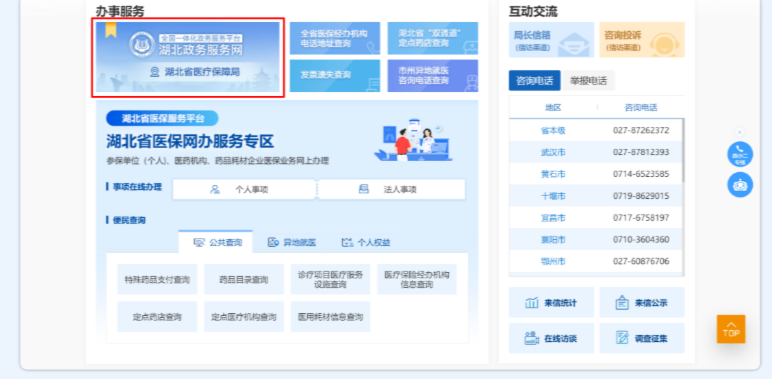Click phone number 027-60876706
The width and height of the screenshot is (772, 379).
tap(641, 261)
